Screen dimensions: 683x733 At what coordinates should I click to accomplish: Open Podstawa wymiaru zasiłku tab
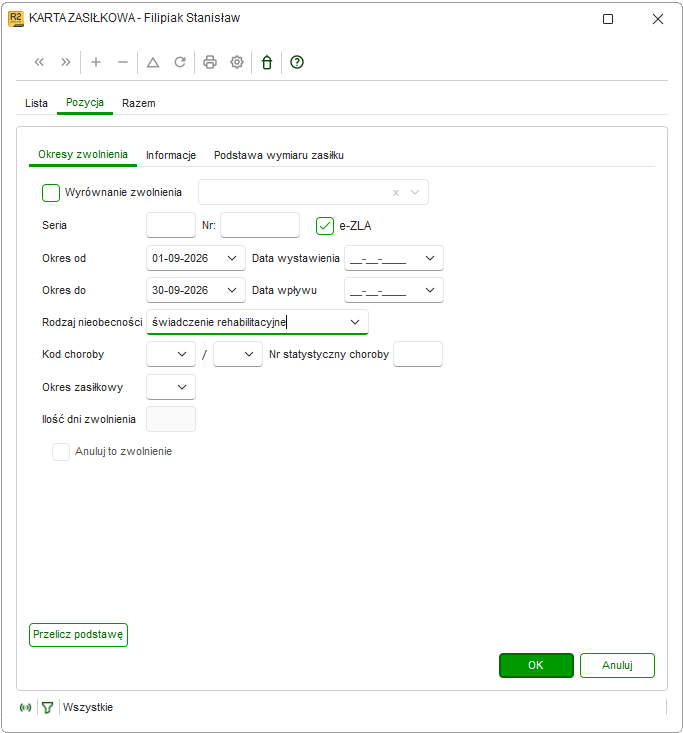pyautogui.click(x=279, y=155)
